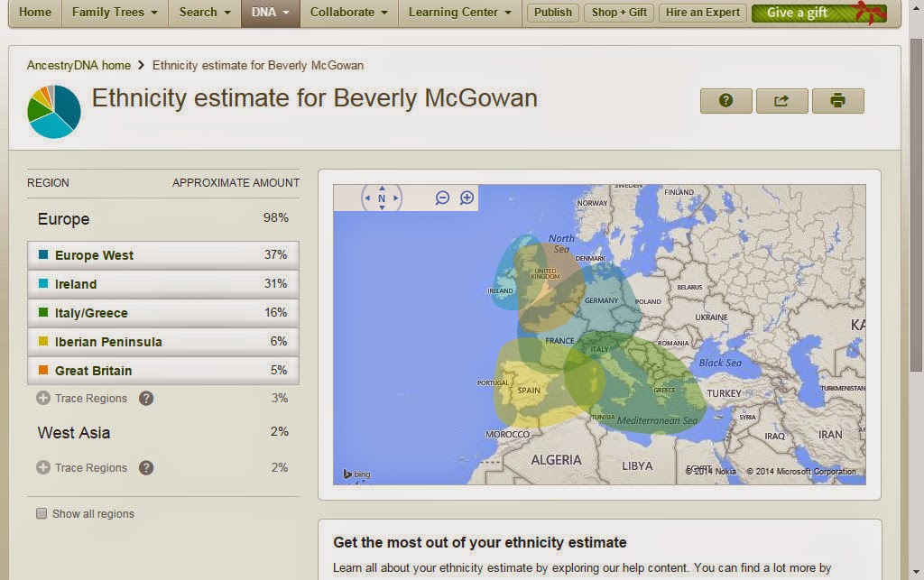The height and width of the screenshot is (580, 924).
Task: Open help icon beside Europe Trace Regions
Action: [146, 399]
